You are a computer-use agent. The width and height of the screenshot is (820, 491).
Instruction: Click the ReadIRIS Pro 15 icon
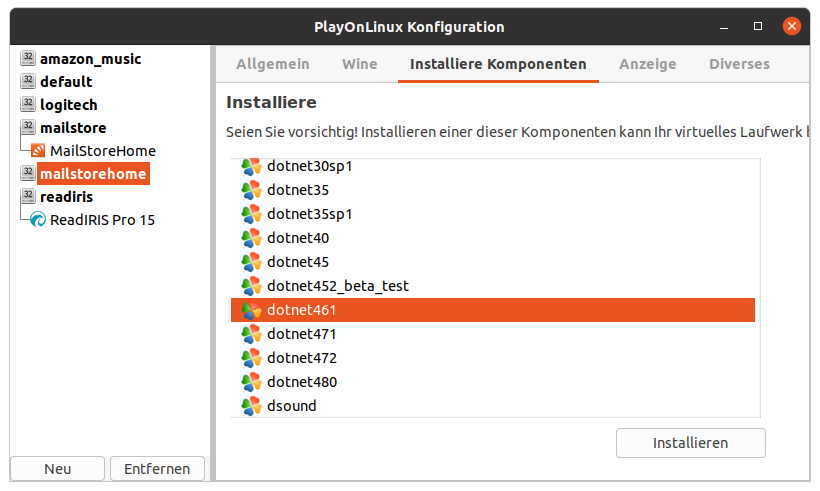coord(38,220)
